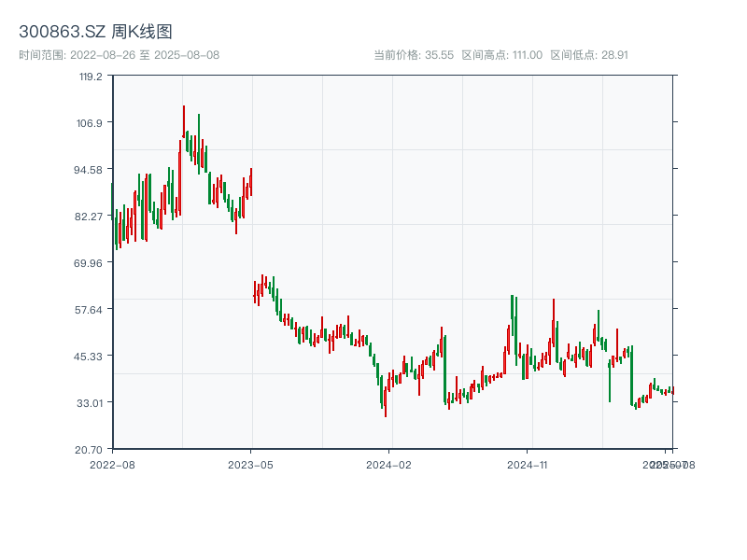Select the 2024-11 x-axis date label
The image size is (747, 560).
click(x=528, y=464)
